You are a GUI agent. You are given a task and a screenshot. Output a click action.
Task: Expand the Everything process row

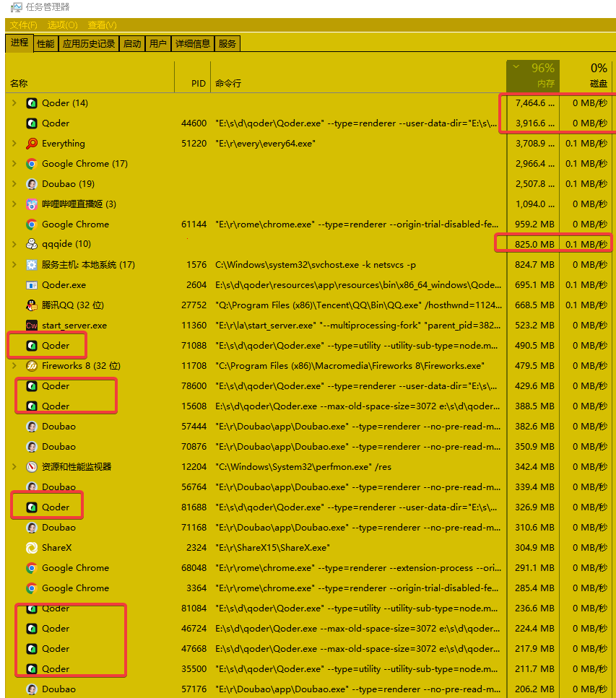point(14,144)
